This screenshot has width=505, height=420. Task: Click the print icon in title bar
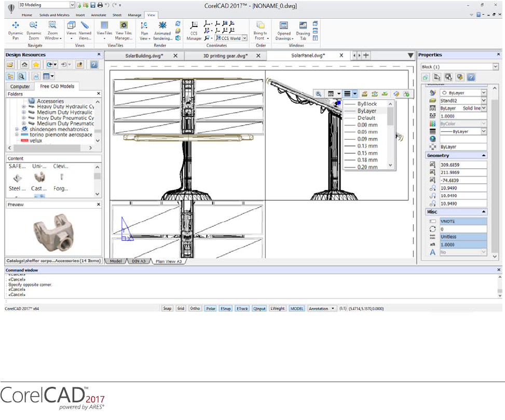(100, 5)
